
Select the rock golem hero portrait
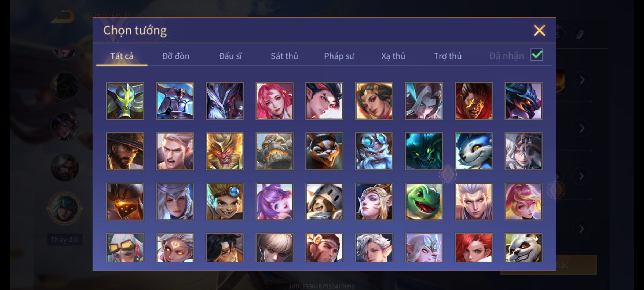(x=274, y=151)
